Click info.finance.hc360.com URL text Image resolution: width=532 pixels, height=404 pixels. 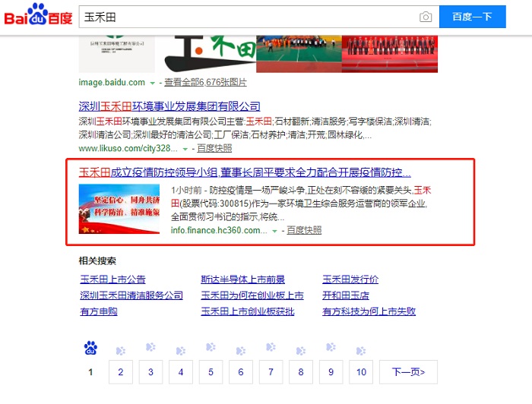click(x=219, y=230)
